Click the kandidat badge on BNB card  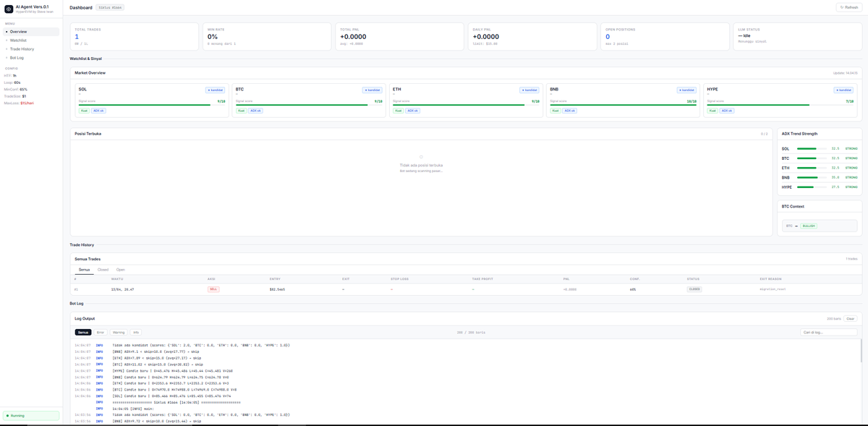tap(686, 90)
